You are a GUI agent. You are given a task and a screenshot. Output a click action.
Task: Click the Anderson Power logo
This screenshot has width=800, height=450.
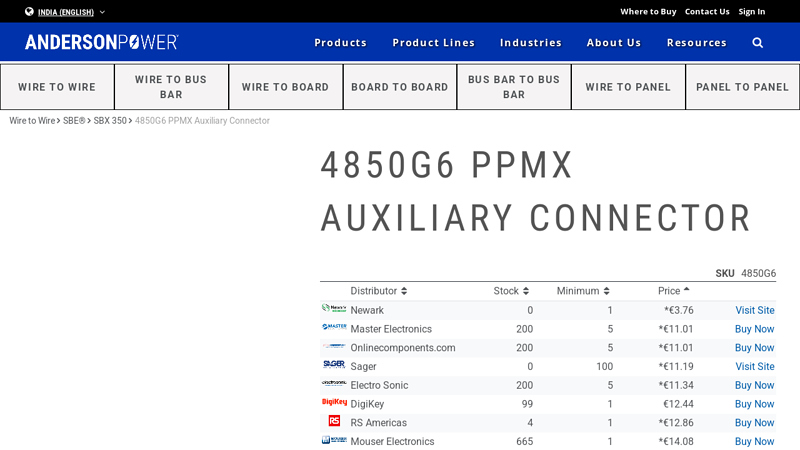point(102,42)
